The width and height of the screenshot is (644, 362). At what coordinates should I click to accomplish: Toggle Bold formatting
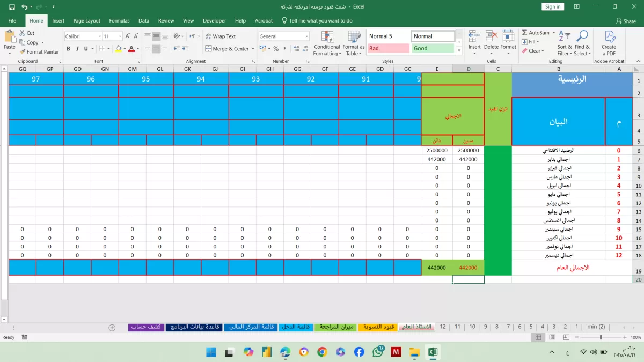69,49
